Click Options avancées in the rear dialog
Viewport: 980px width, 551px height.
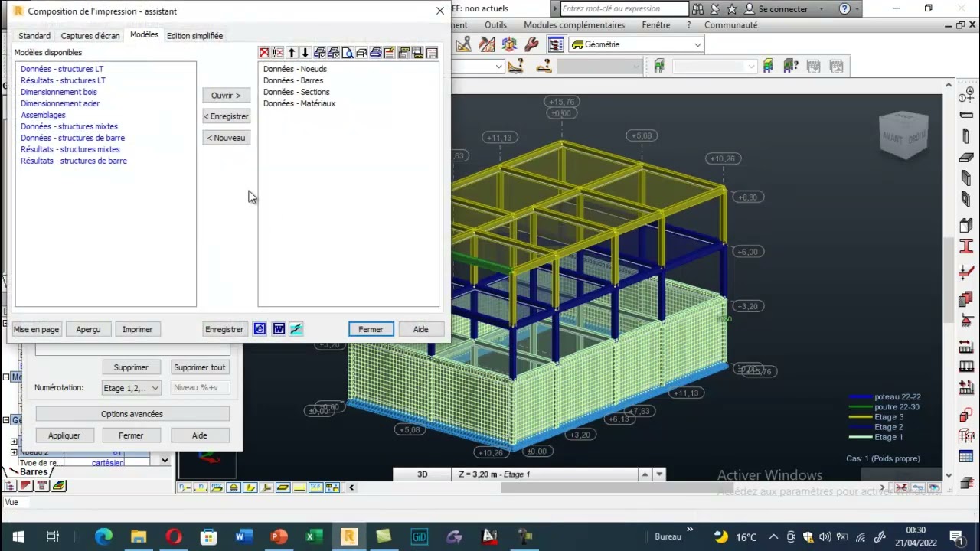pos(132,414)
